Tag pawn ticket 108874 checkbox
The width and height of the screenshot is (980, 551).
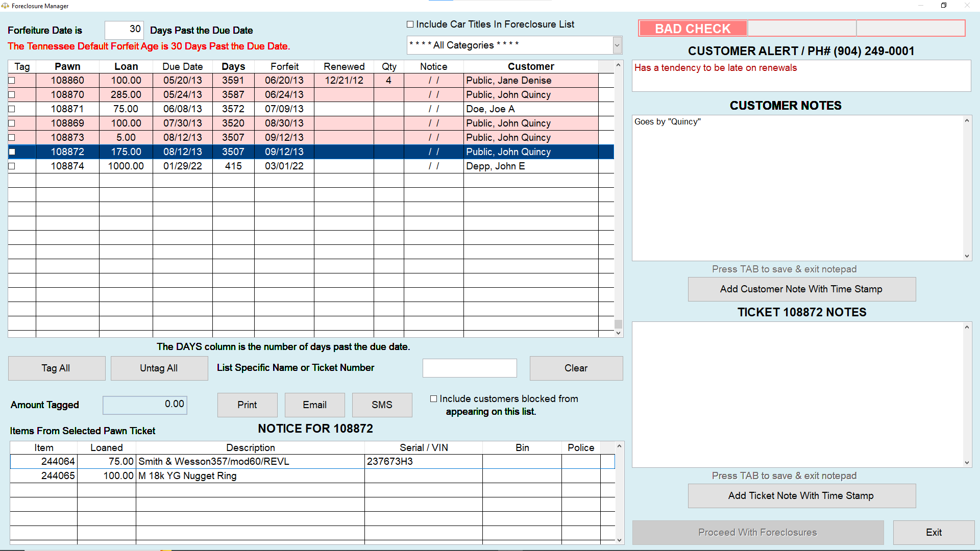tap(12, 166)
